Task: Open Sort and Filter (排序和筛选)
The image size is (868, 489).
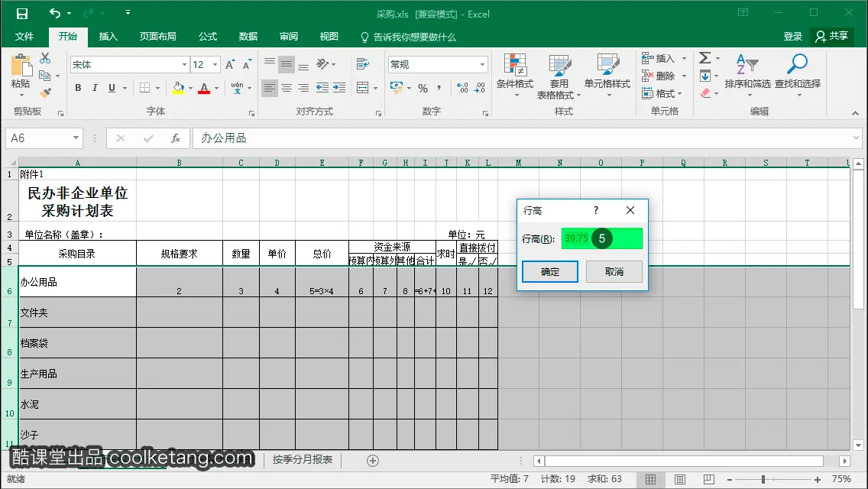Action: tap(747, 74)
